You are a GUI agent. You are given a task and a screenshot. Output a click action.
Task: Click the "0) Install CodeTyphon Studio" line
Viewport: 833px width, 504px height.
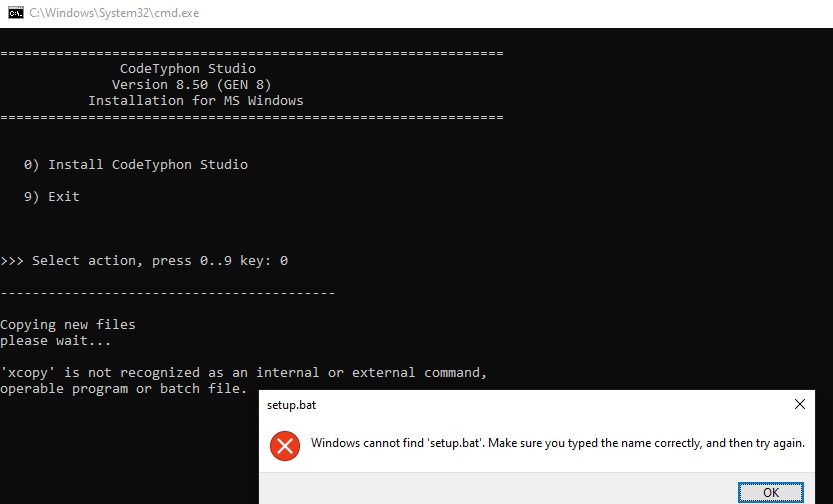tap(135, 165)
